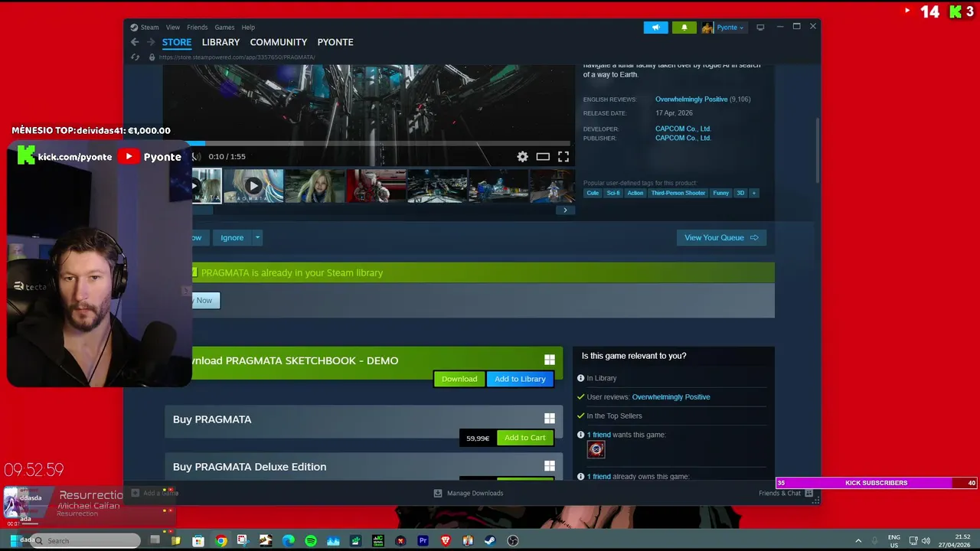Image resolution: width=980 pixels, height=551 pixels.
Task: Enter fullscreen on the trailer video
Action: [x=563, y=156]
